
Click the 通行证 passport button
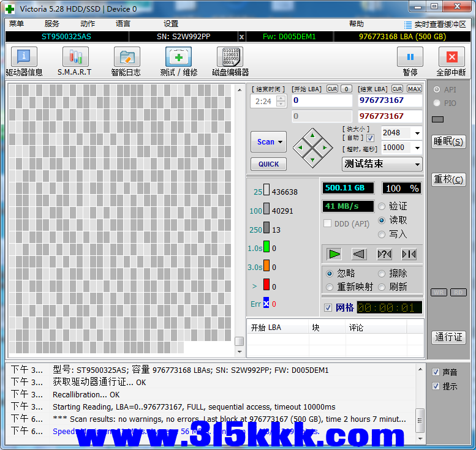[448, 337]
